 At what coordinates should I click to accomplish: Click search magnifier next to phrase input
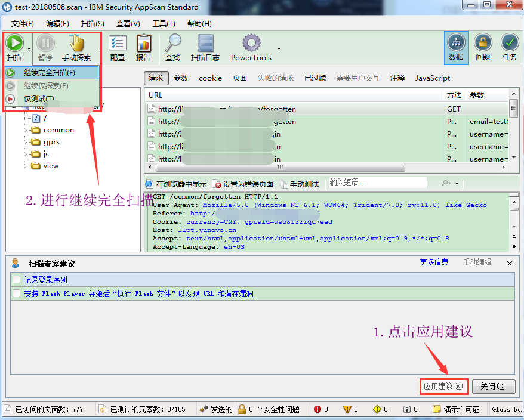coord(445,183)
